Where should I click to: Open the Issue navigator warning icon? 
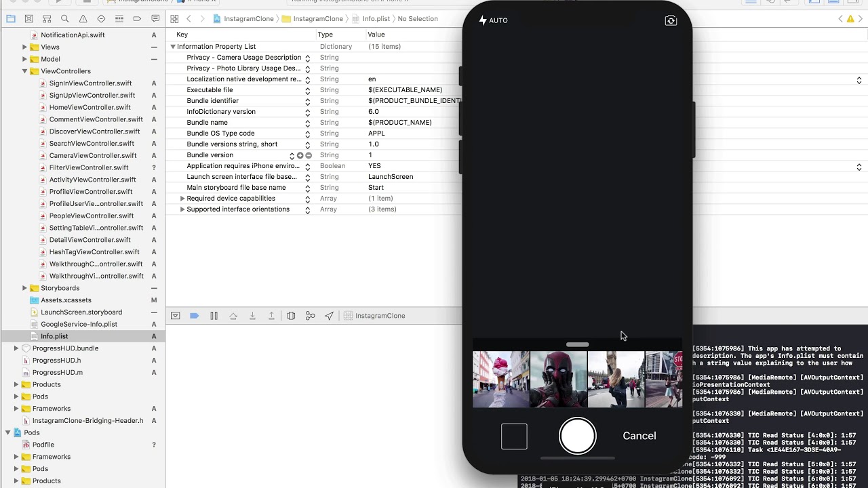83,19
